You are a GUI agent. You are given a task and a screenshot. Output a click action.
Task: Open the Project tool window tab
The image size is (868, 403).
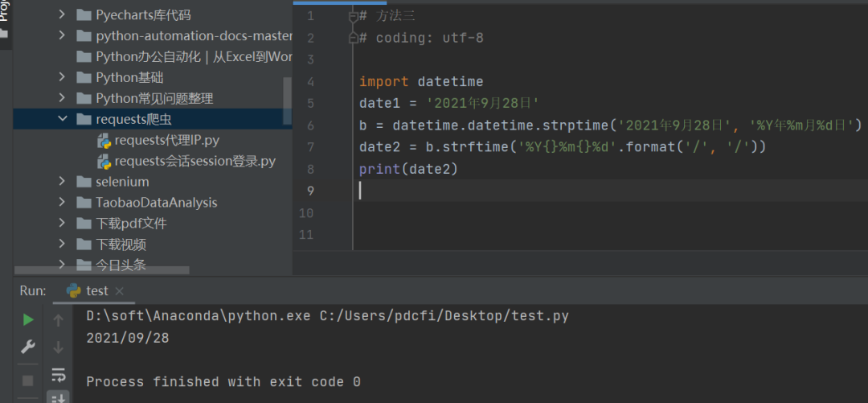[6, 19]
